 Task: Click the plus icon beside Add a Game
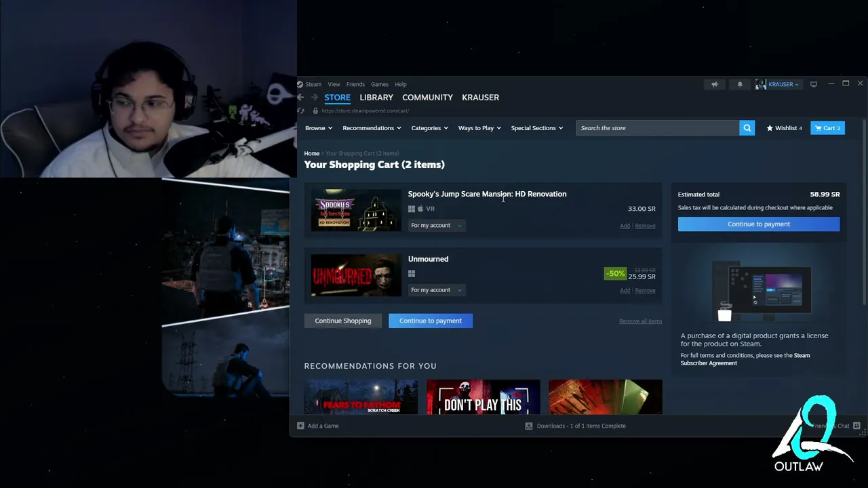pyautogui.click(x=300, y=426)
